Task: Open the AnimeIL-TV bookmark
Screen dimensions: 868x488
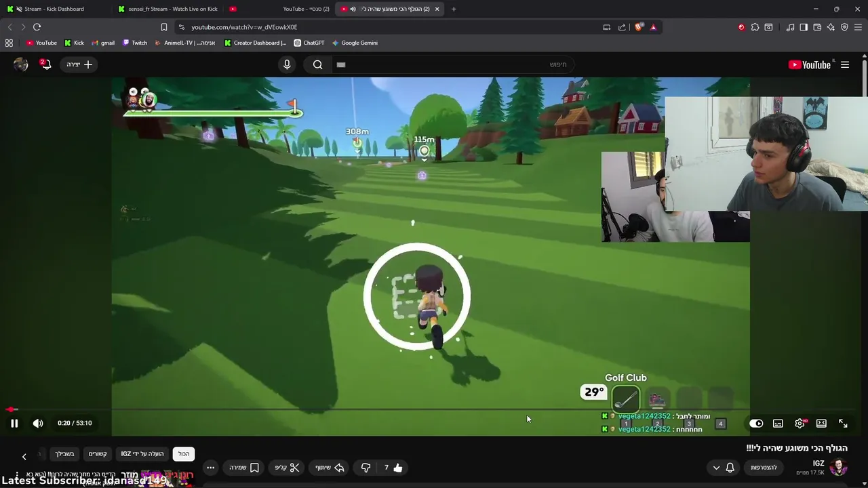Action: pyautogui.click(x=185, y=43)
